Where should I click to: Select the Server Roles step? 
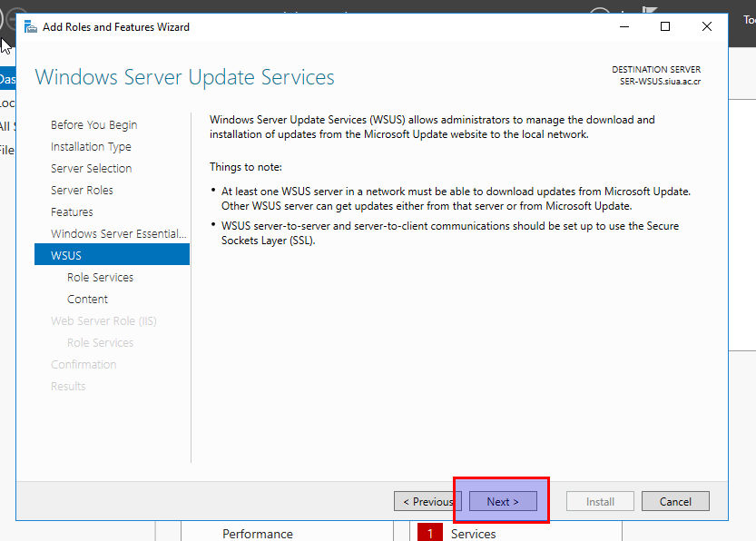[82, 190]
